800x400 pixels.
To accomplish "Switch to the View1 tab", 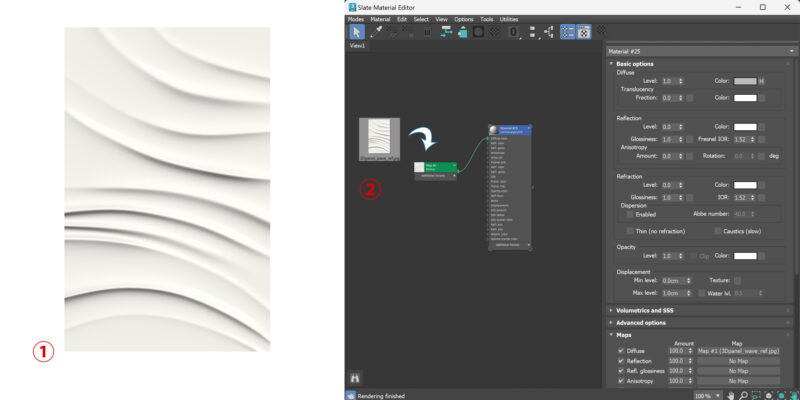I will click(357, 45).
